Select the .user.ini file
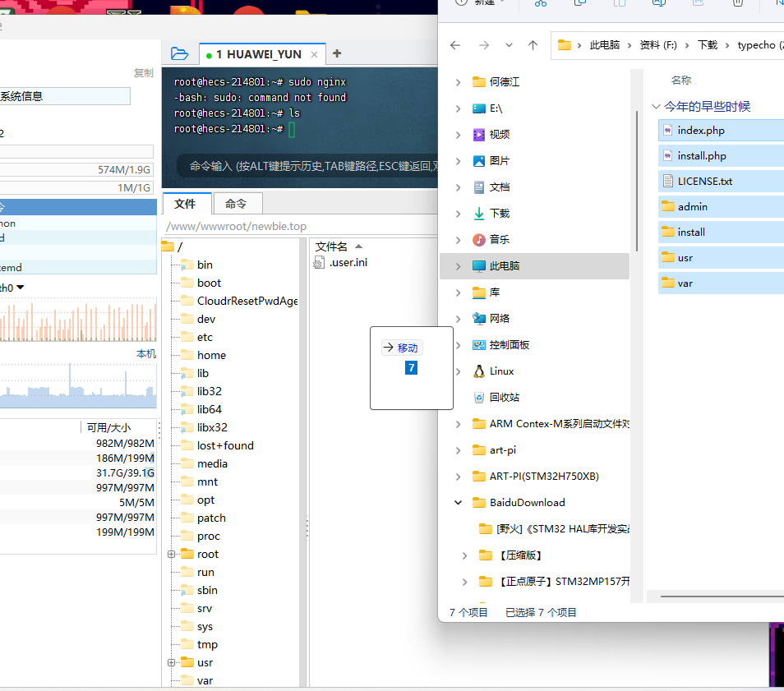The image size is (784, 691). click(x=340, y=262)
